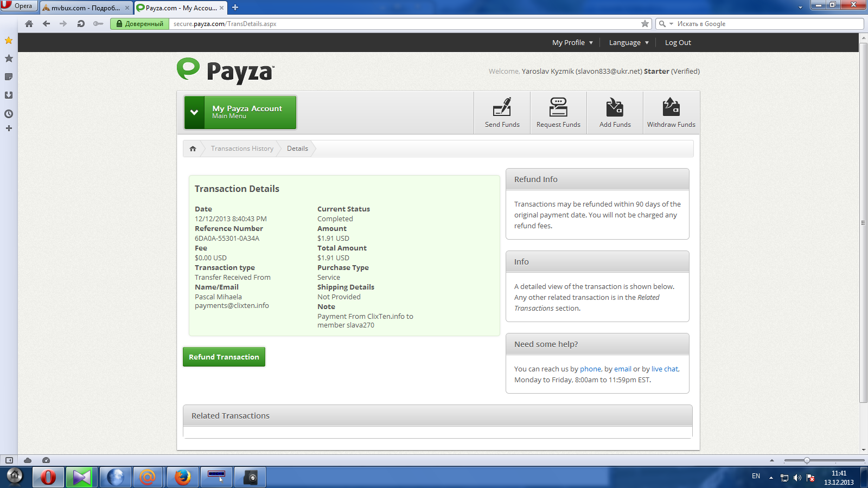The image size is (868, 488).
Task: Open the Request Funds icon
Action: 558,113
